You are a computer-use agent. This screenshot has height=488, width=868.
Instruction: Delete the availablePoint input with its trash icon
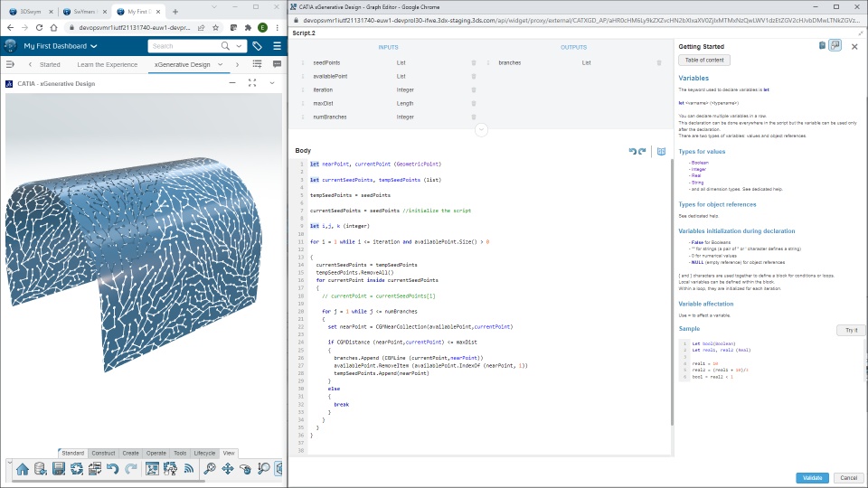click(x=473, y=76)
